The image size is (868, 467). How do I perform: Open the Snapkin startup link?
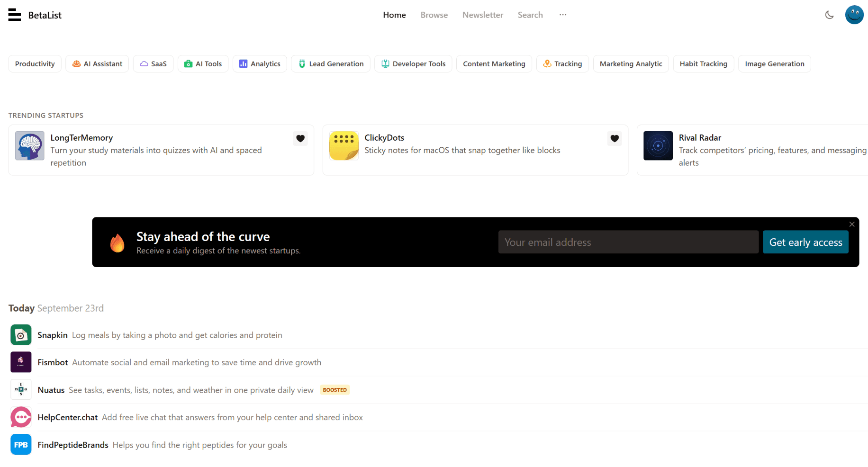point(53,335)
